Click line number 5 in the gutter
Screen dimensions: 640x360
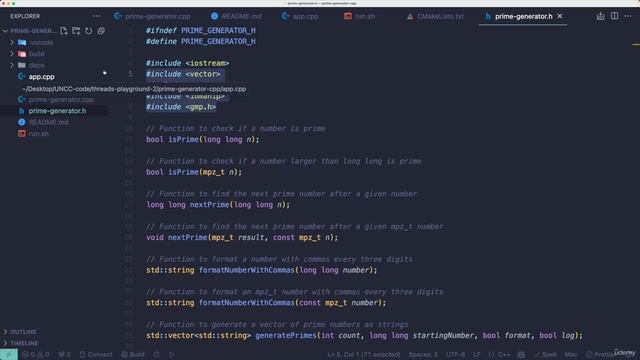(130, 74)
